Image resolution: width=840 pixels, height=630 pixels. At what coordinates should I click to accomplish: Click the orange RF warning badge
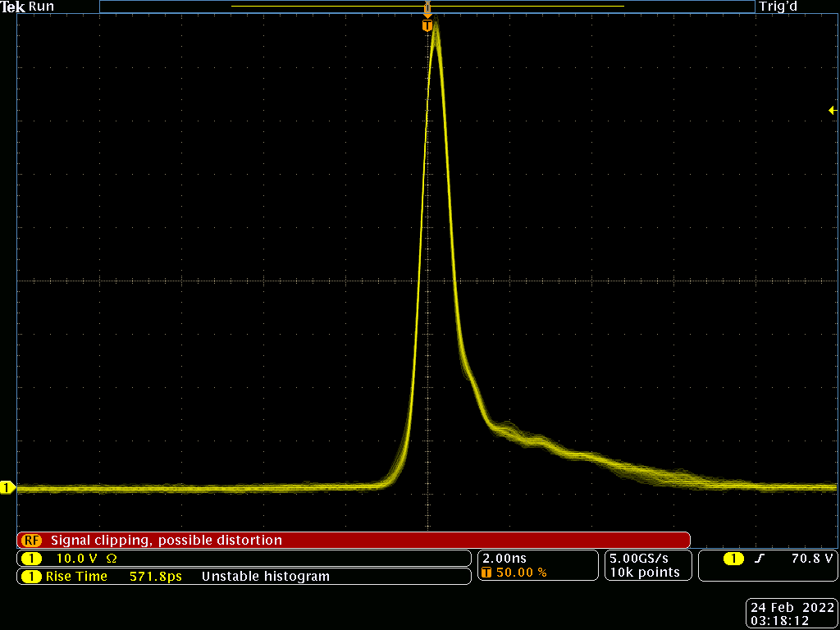[32, 541]
